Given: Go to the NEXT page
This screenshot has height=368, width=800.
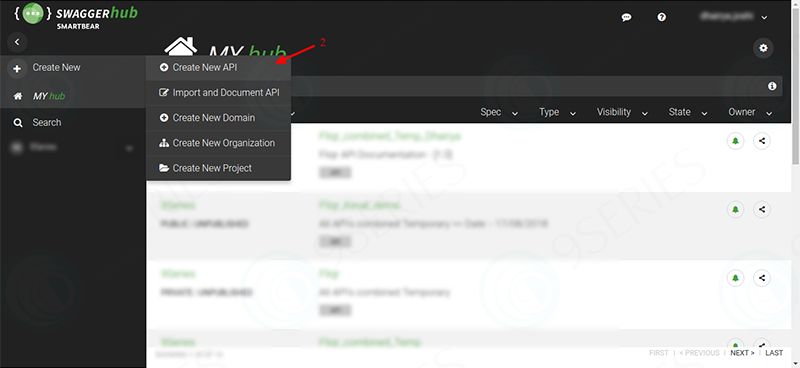Looking at the screenshot, I should point(742,353).
